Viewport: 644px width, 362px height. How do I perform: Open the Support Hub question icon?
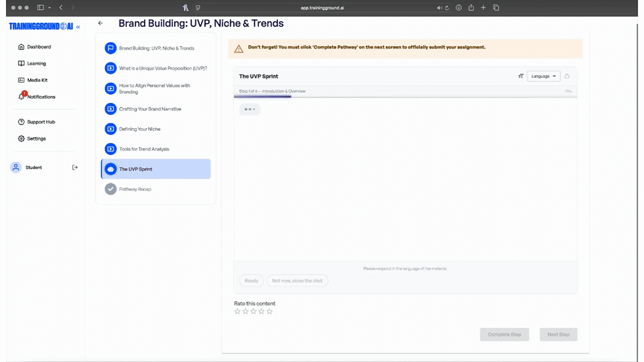coord(21,122)
